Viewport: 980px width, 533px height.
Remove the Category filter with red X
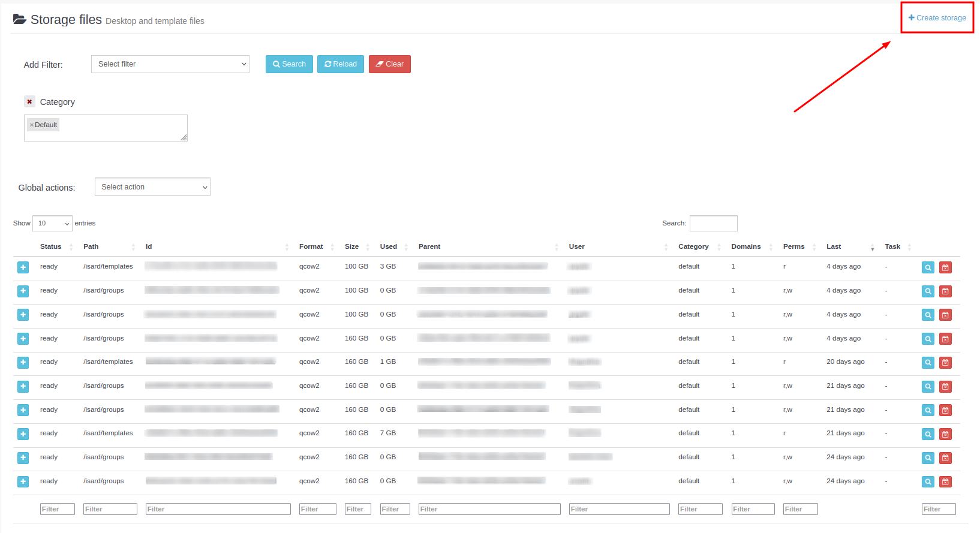[x=29, y=102]
